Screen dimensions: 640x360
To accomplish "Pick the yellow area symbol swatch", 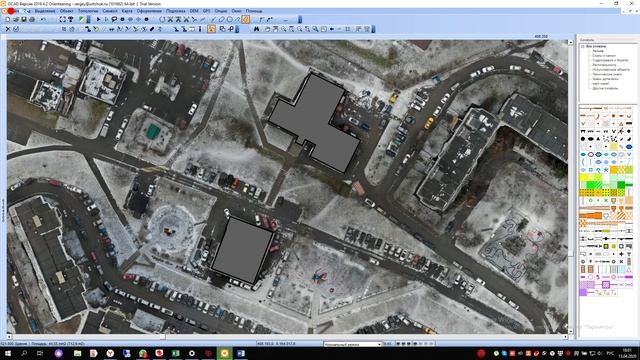I will (x=583, y=177).
